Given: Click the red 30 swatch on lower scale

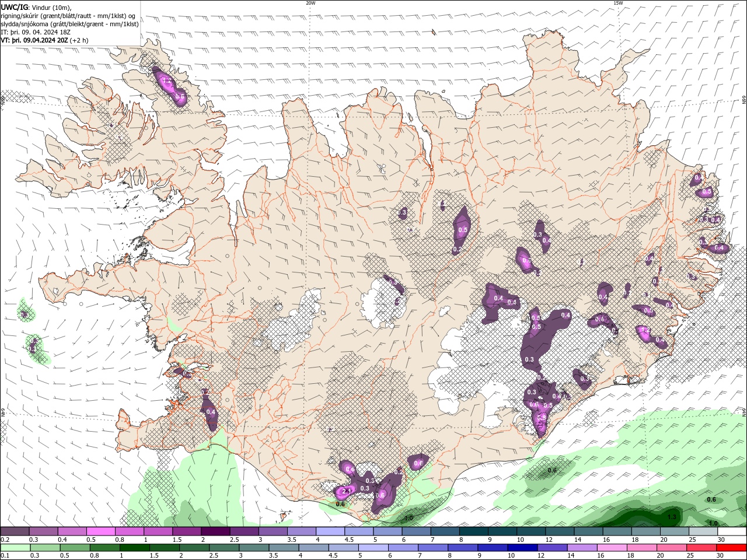Looking at the screenshot, I should (x=731, y=548).
